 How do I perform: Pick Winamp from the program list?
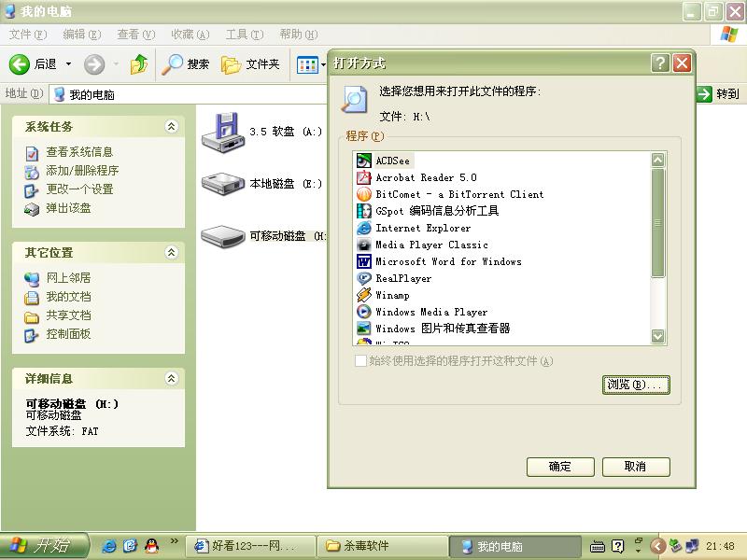pos(383,295)
